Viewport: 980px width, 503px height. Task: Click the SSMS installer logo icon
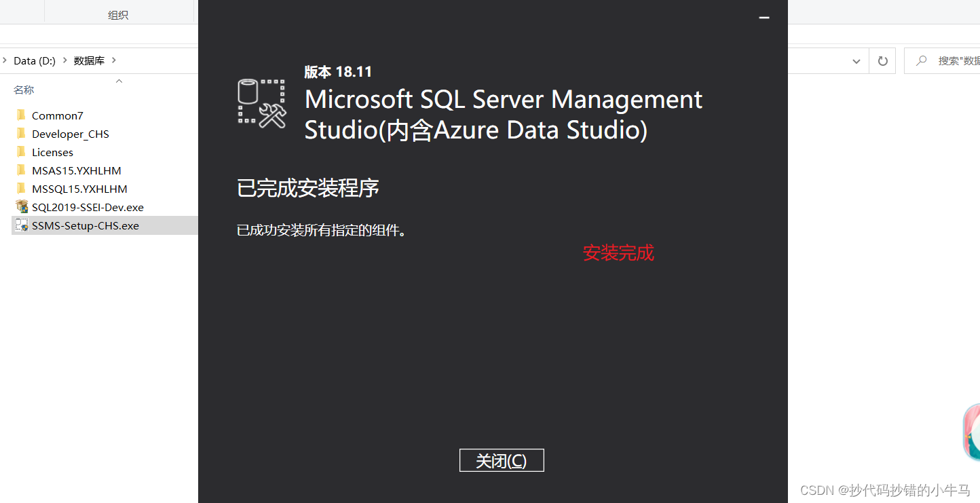click(262, 103)
